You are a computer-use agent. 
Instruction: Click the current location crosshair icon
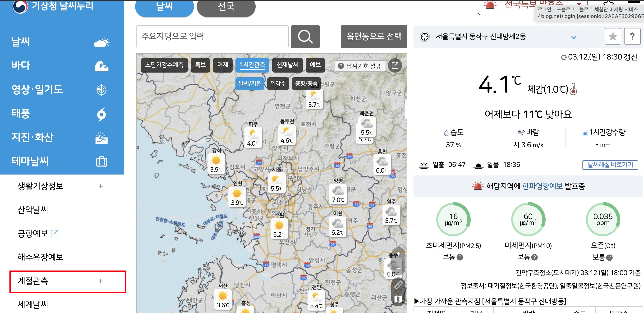point(424,37)
